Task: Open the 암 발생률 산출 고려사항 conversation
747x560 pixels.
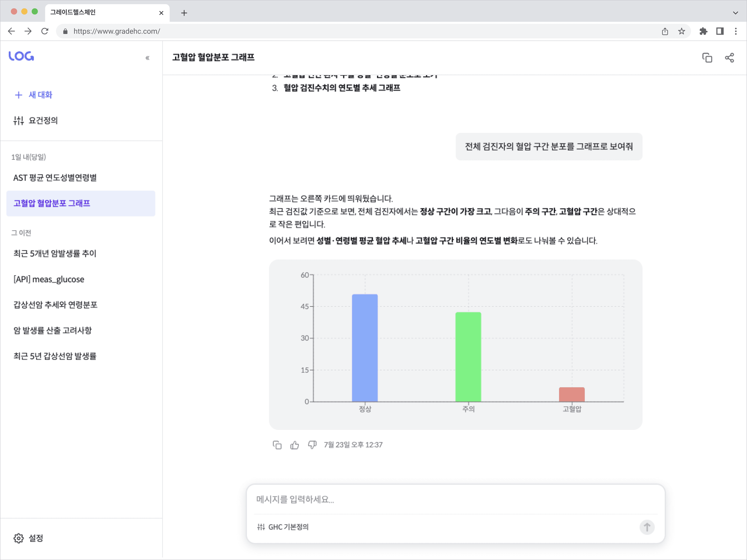Action: tap(81, 330)
